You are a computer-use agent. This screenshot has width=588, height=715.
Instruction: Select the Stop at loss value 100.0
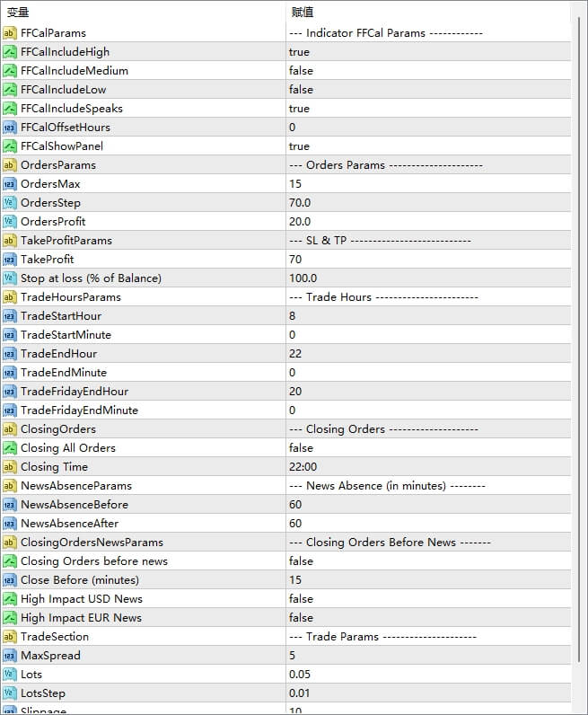[303, 278]
